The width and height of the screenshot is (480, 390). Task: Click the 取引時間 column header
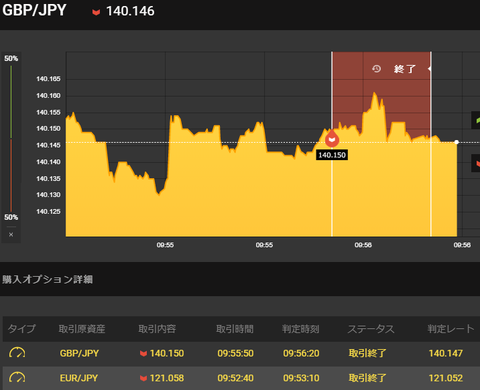point(235,329)
